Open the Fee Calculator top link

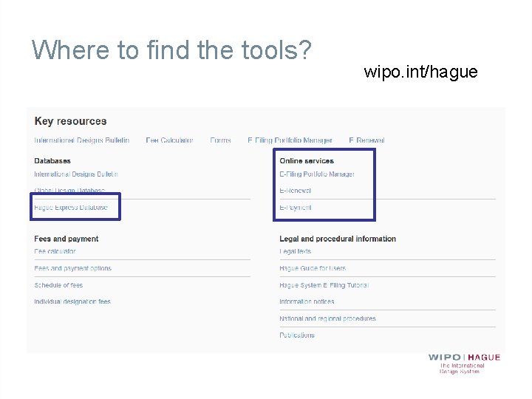click(x=169, y=140)
